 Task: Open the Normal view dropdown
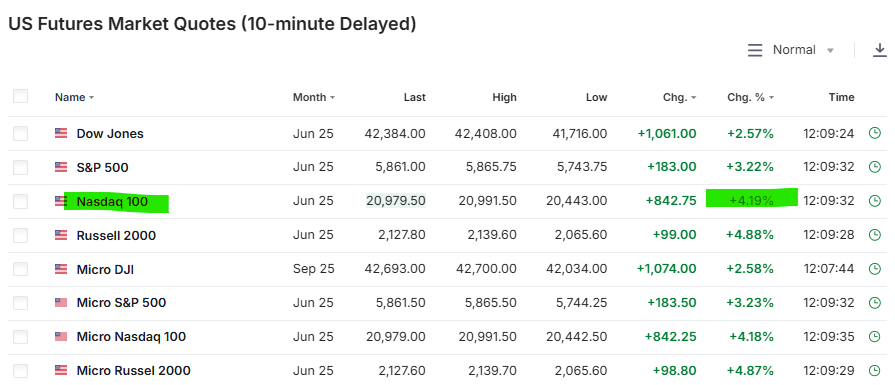pyautogui.click(x=803, y=50)
